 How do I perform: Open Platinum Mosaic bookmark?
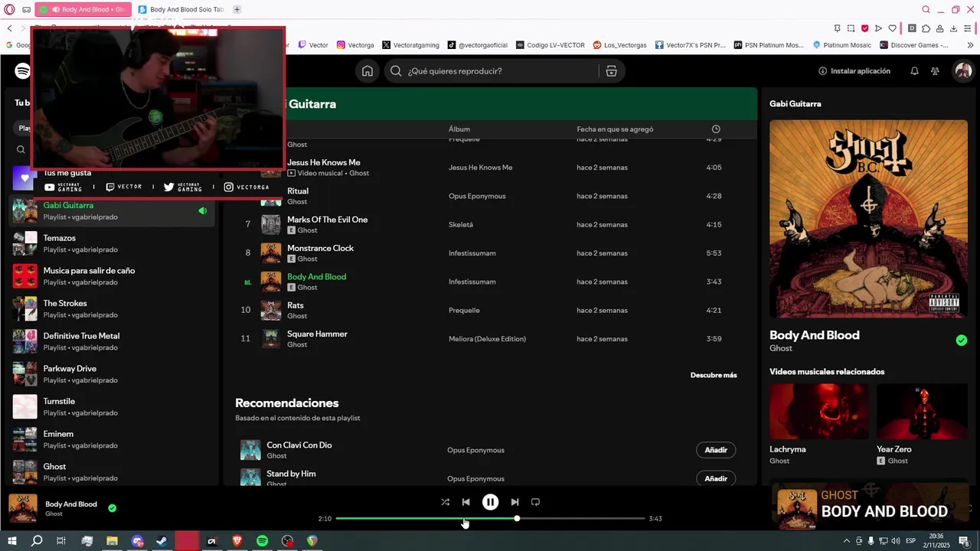click(x=841, y=45)
